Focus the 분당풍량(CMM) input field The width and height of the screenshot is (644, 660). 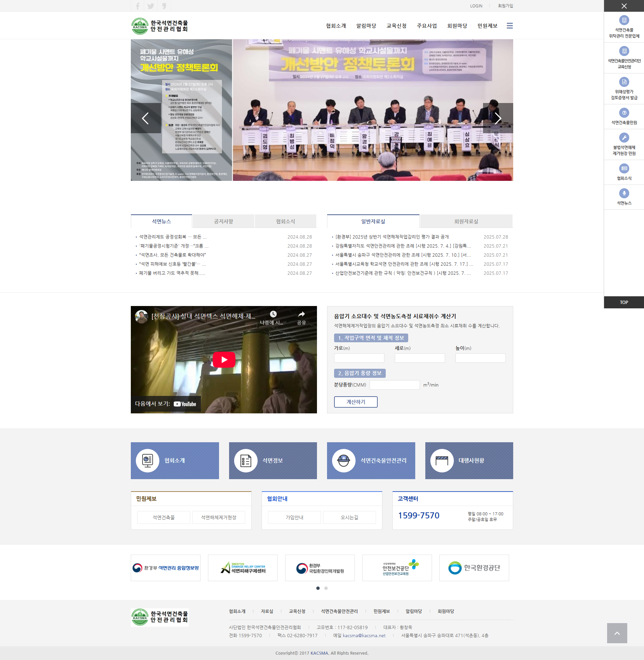(x=394, y=385)
